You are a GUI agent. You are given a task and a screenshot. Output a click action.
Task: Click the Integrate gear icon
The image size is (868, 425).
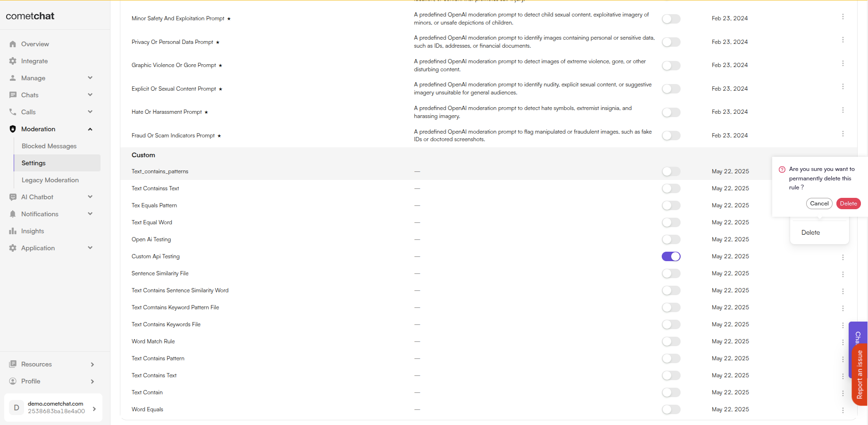[x=13, y=61]
